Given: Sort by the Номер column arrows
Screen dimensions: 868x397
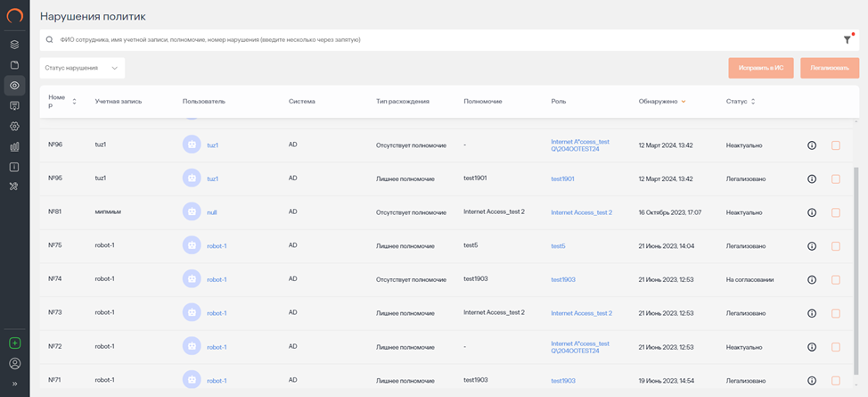Looking at the screenshot, I should pyautogui.click(x=74, y=102).
